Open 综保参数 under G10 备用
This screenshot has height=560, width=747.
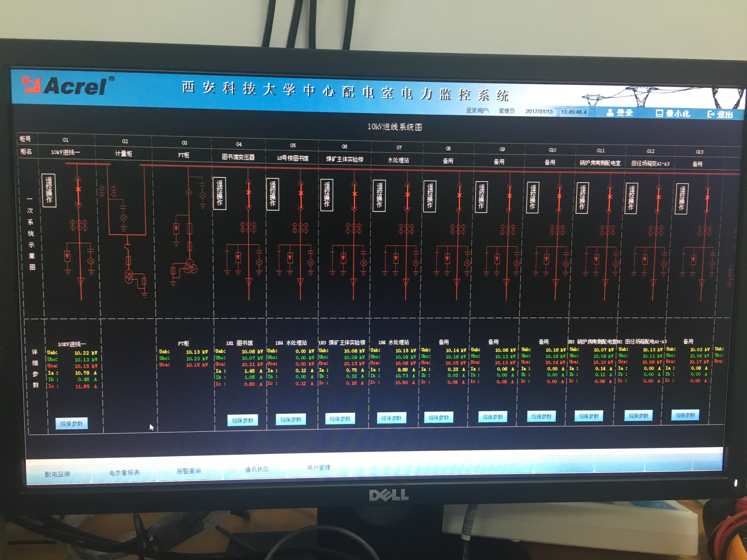(x=541, y=416)
